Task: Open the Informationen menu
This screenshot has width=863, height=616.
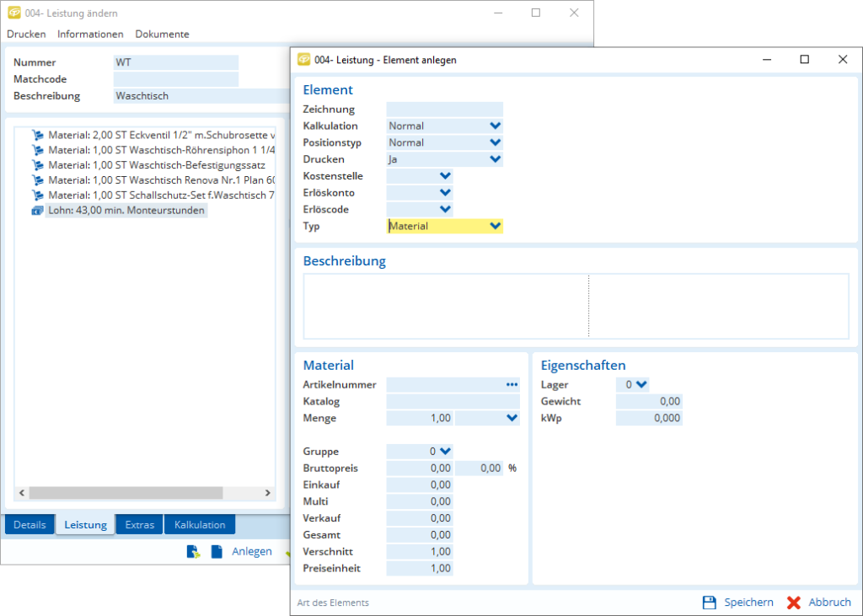Action: point(90,35)
